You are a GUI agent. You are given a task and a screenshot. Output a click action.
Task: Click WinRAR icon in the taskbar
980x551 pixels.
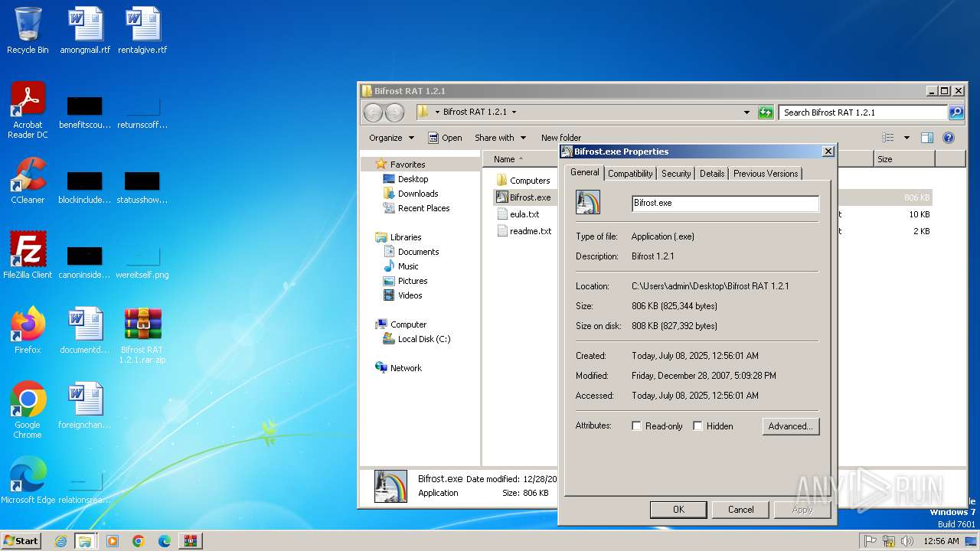[x=191, y=541]
